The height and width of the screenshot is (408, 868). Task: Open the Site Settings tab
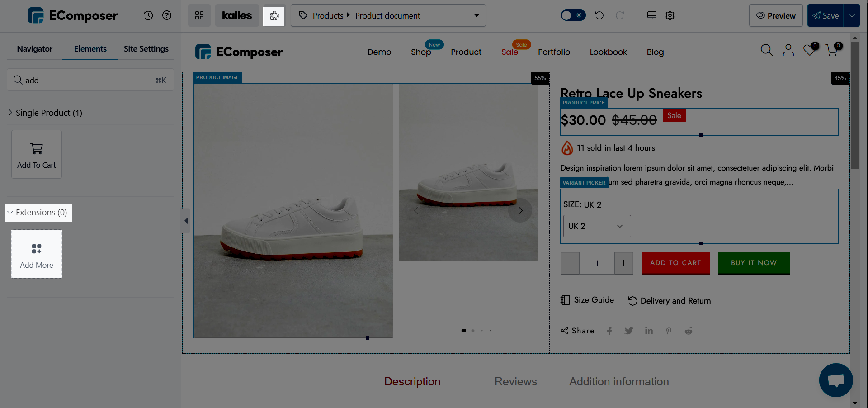pos(146,49)
